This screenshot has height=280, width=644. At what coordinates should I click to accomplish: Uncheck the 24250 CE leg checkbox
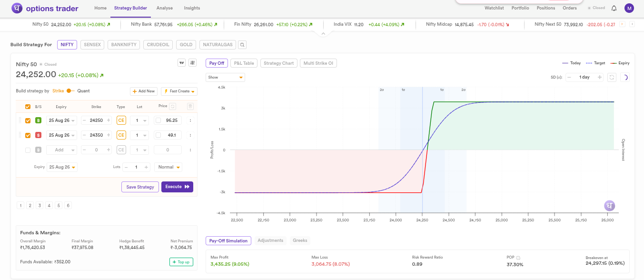(x=28, y=120)
